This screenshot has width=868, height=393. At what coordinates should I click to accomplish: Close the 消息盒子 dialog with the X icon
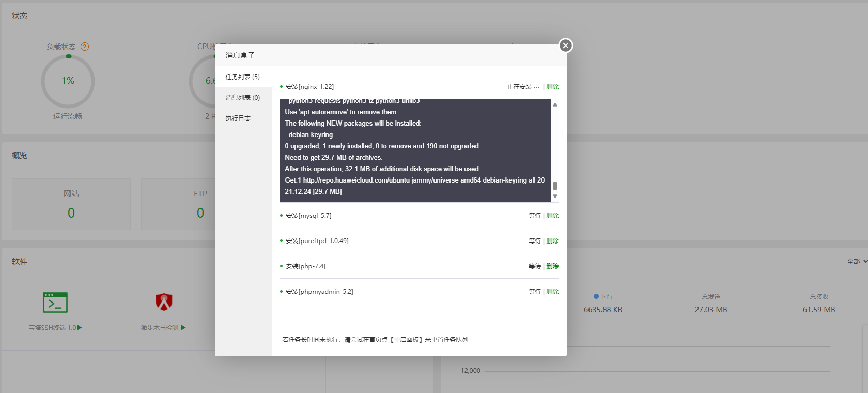tap(566, 46)
